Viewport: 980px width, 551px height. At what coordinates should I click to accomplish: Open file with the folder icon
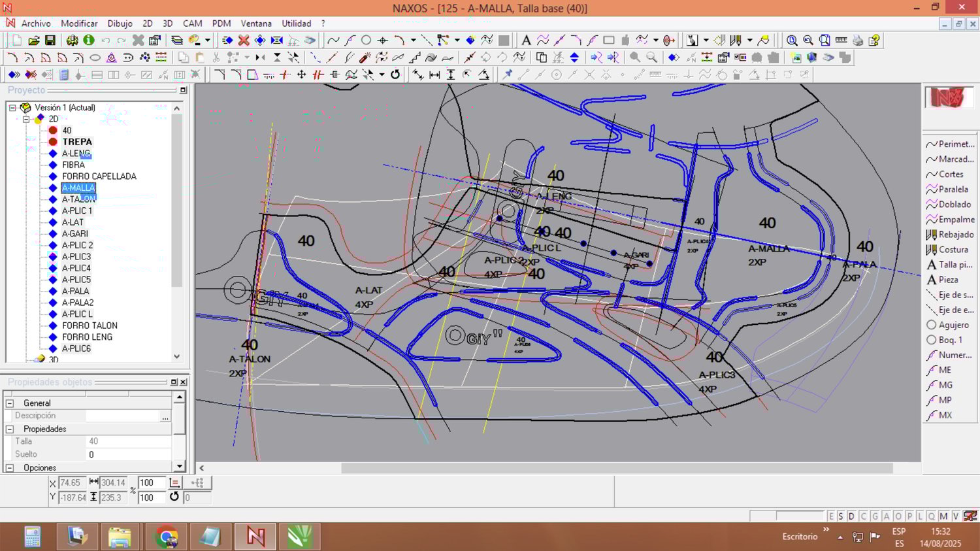click(34, 41)
